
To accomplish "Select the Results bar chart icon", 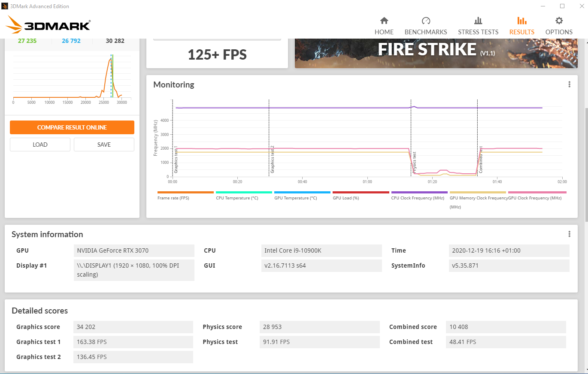I will coord(522,21).
